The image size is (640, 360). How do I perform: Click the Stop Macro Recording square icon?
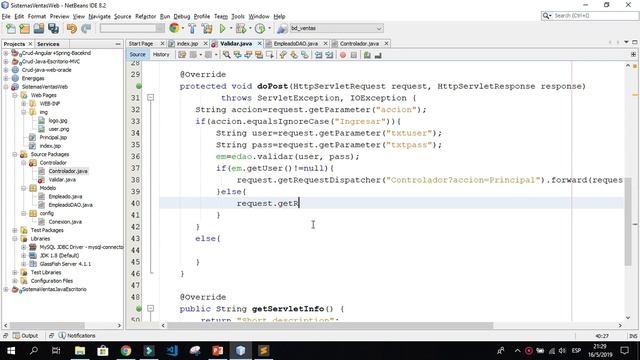click(x=354, y=55)
